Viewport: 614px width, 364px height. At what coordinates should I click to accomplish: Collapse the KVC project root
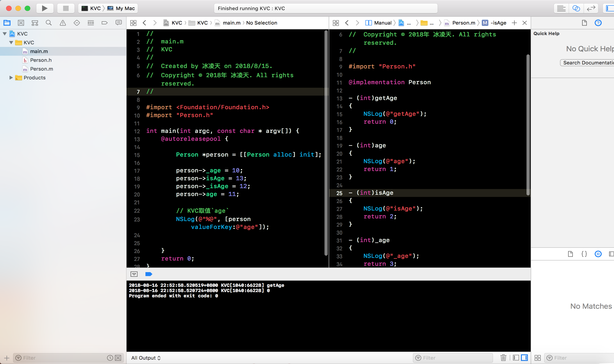(x=5, y=34)
